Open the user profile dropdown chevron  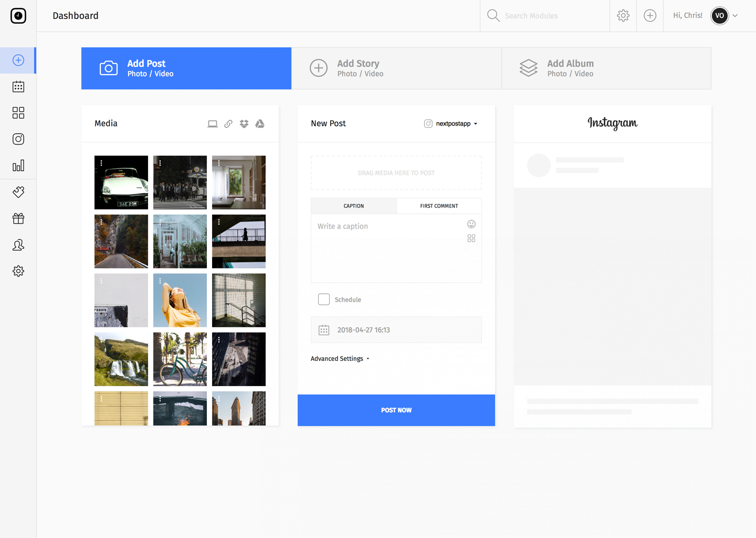point(735,16)
